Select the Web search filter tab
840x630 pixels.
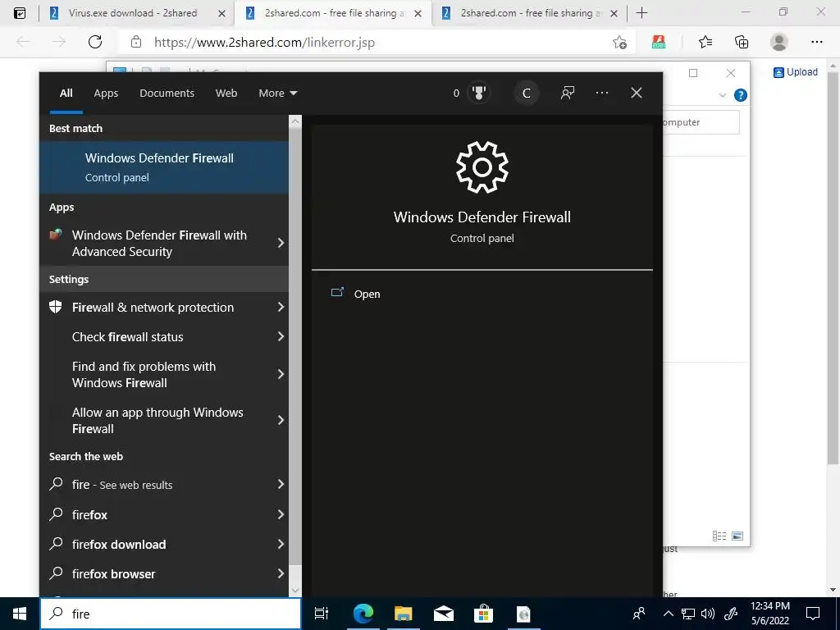(x=226, y=94)
